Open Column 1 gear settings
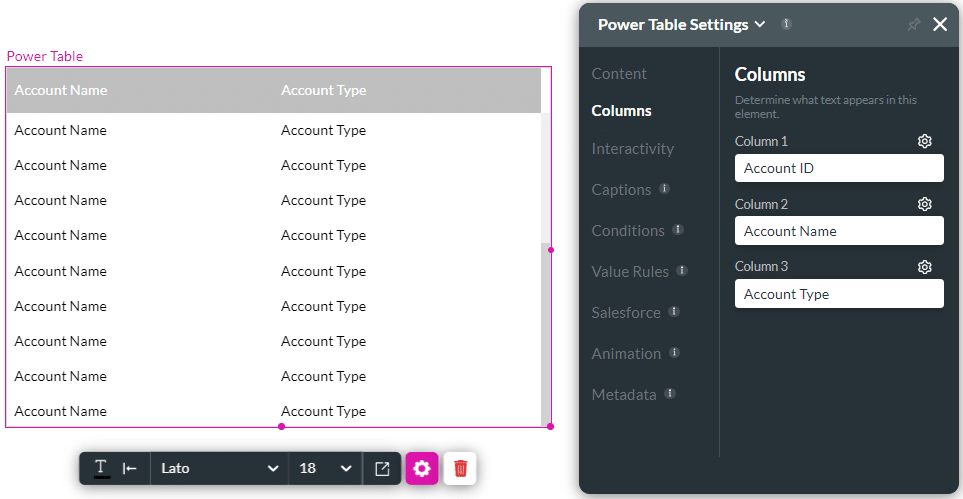This screenshot has width=963, height=499. coord(925,141)
